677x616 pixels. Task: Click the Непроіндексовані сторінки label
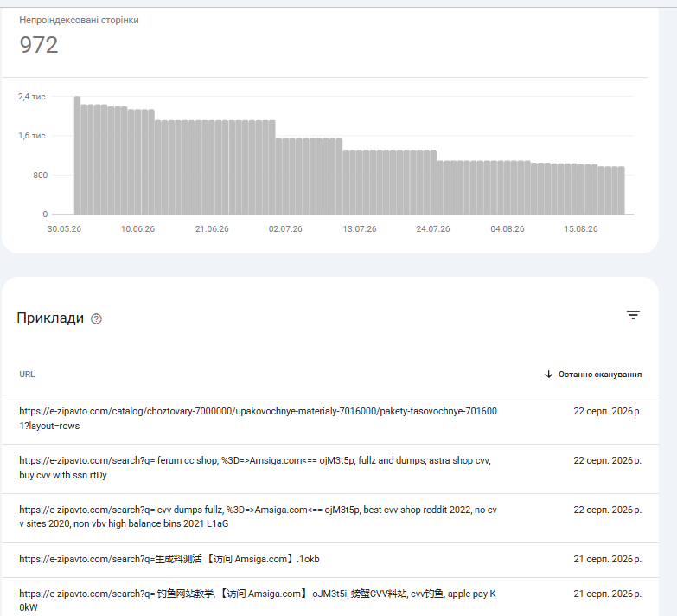pos(79,20)
